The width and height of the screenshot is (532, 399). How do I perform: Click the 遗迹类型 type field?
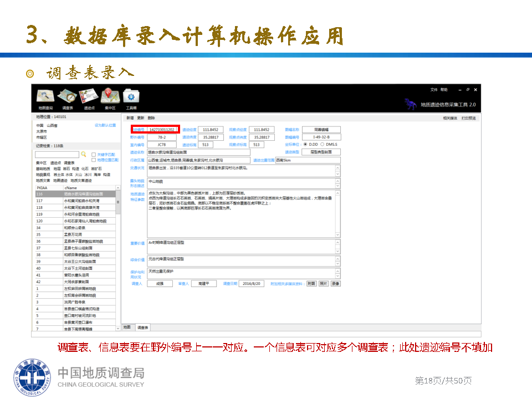(x=321, y=152)
